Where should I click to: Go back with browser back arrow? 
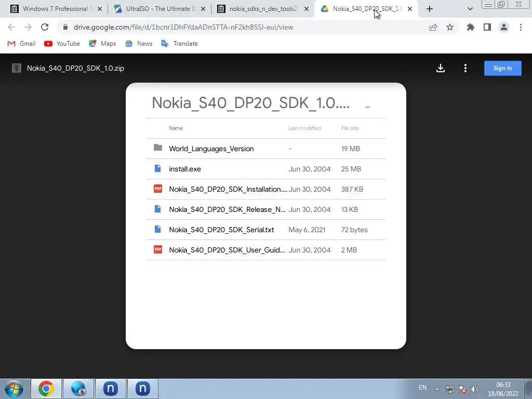tap(11, 27)
